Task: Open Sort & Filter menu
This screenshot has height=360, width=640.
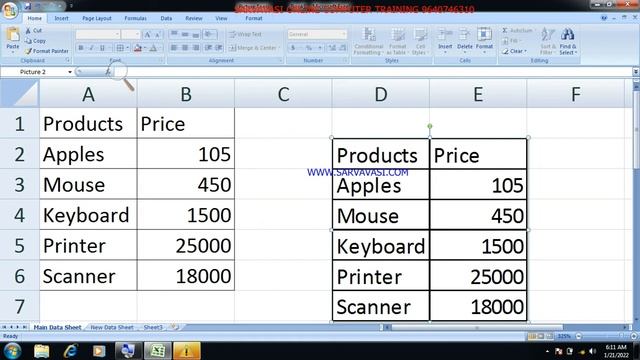Action: pos(547,41)
